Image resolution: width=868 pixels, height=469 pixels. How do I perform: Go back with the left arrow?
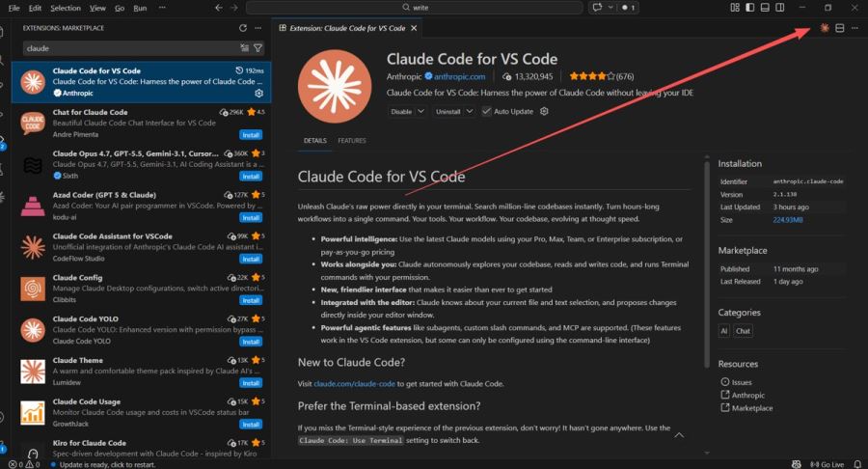pos(219,7)
